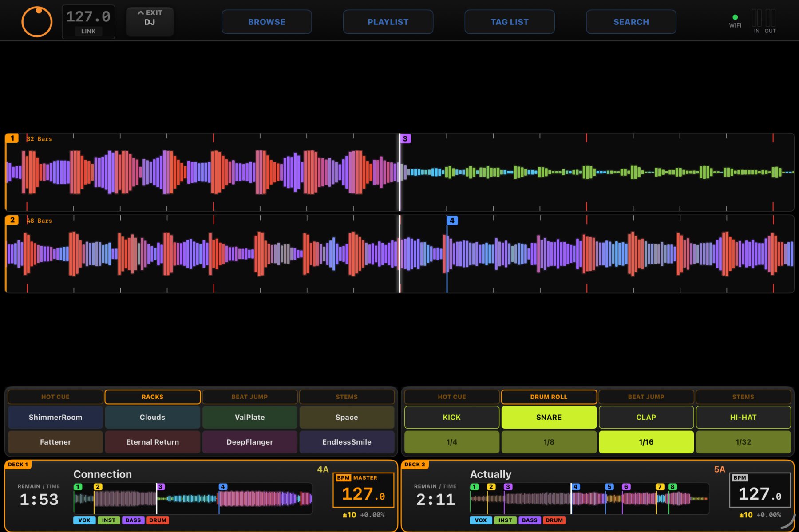The height and width of the screenshot is (532, 799).
Task: Activate the Fattener effect rack
Action: [55, 442]
